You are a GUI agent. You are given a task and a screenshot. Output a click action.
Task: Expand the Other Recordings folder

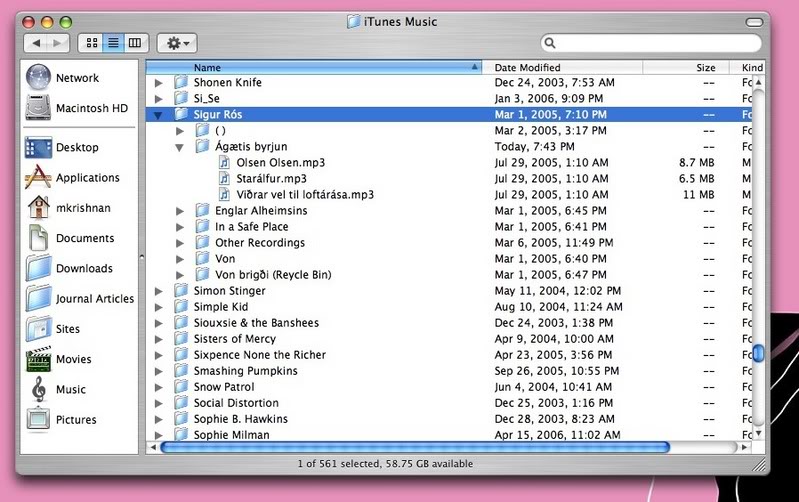pyautogui.click(x=180, y=243)
